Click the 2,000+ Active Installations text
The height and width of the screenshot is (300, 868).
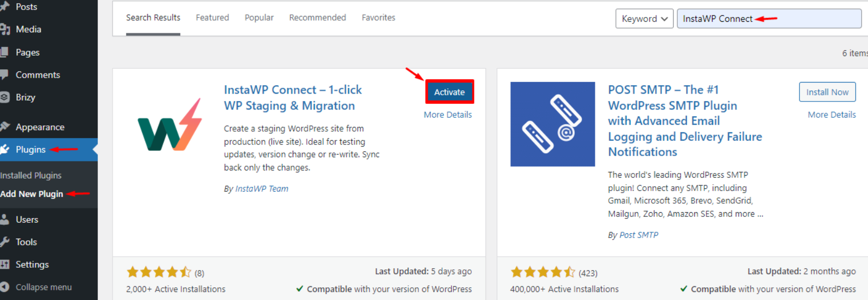pyautogui.click(x=175, y=289)
